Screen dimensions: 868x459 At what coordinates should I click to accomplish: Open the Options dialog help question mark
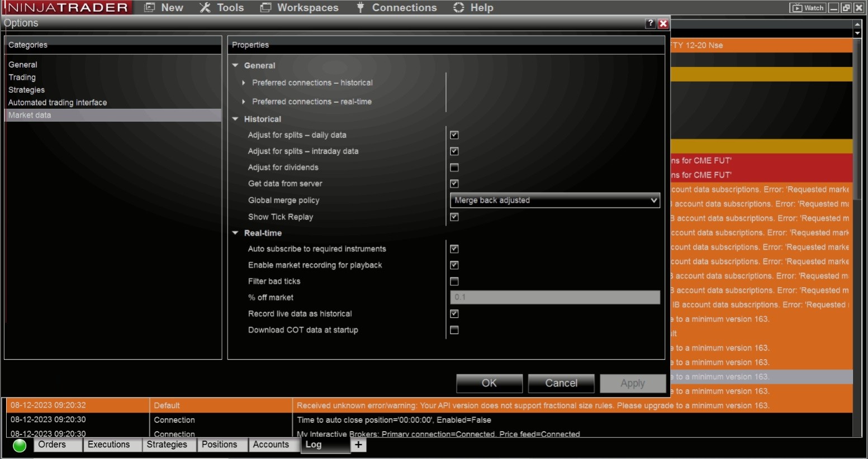pyautogui.click(x=650, y=23)
